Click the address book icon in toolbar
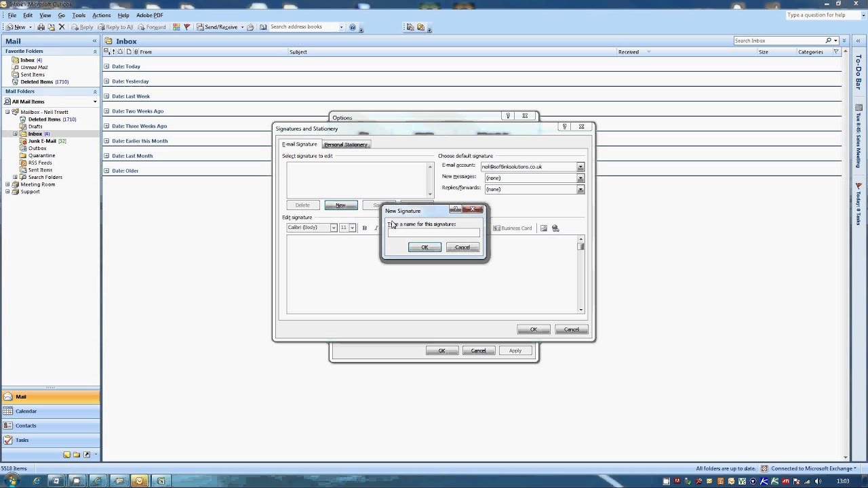Screen dimensions: 868x488 pyautogui.click(x=263, y=27)
